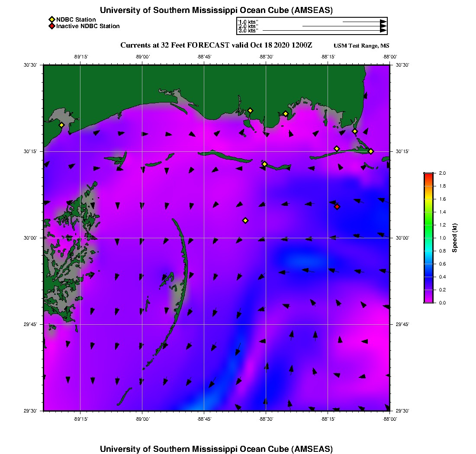The width and height of the screenshot is (476, 454).
Task: Click the magenta bottom of speed color bar
Action: point(428,300)
